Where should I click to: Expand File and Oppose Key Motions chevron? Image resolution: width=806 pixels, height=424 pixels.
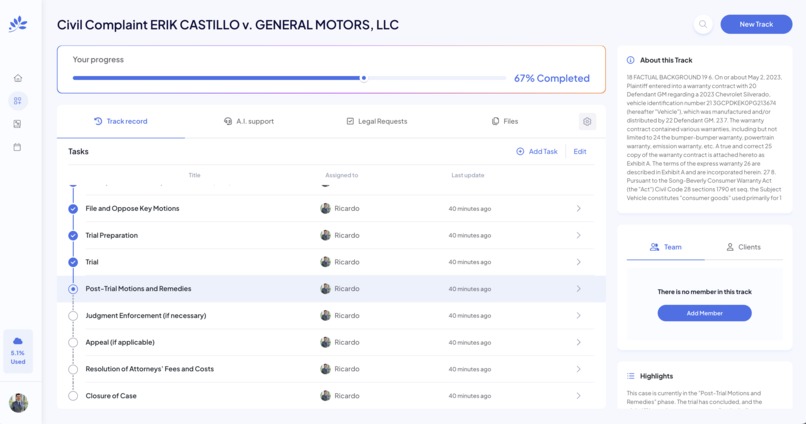click(x=578, y=209)
